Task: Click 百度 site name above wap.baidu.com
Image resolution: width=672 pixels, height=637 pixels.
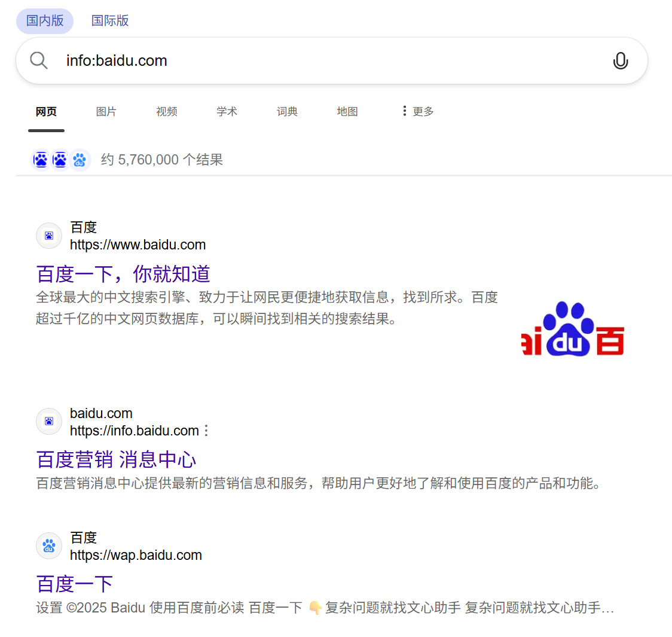Action: (x=84, y=538)
